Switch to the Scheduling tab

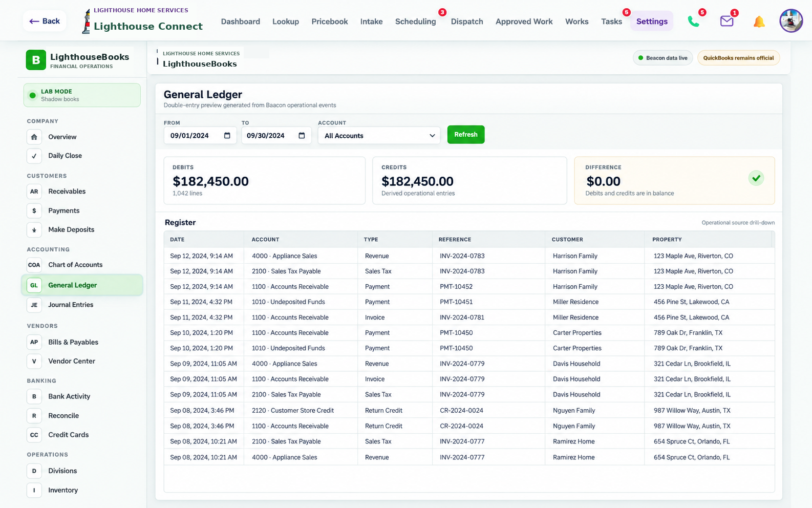point(416,22)
